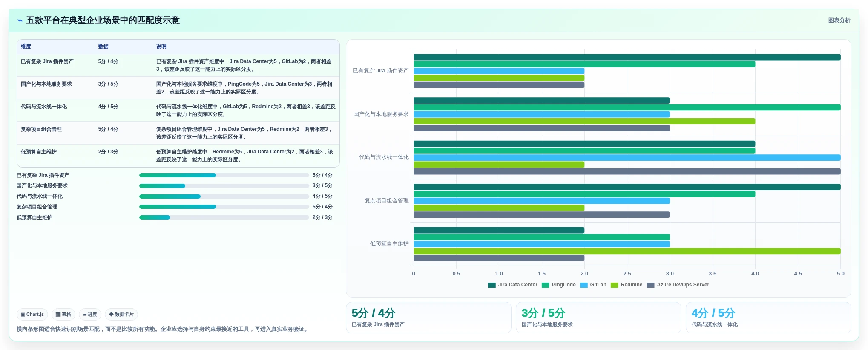Click the 2分 / 3分 value beside the progress bar
Viewport: 868px width, 350px height.
coord(322,217)
